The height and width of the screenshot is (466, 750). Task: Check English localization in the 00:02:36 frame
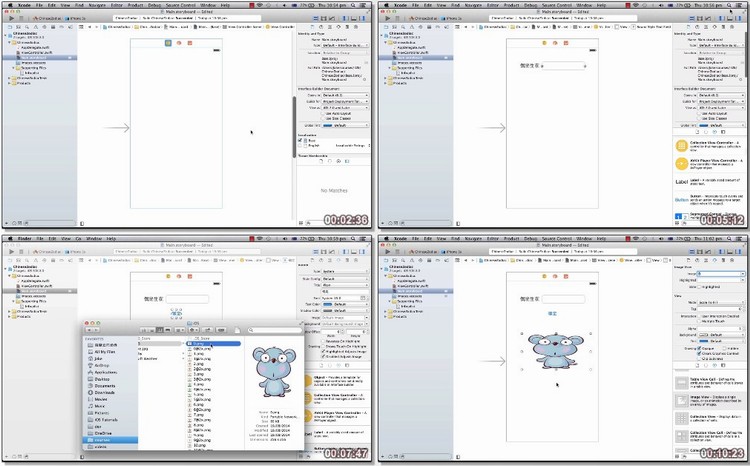tap(300, 145)
